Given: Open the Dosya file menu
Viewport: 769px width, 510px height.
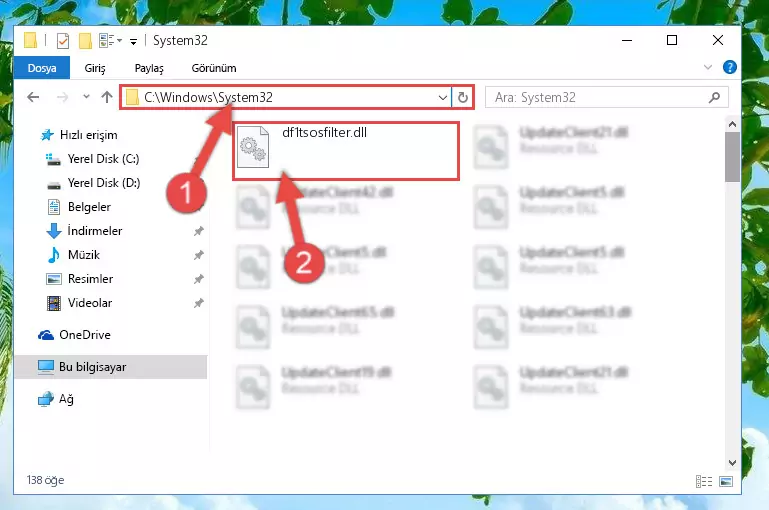Looking at the screenshot, I should [42, 68].
